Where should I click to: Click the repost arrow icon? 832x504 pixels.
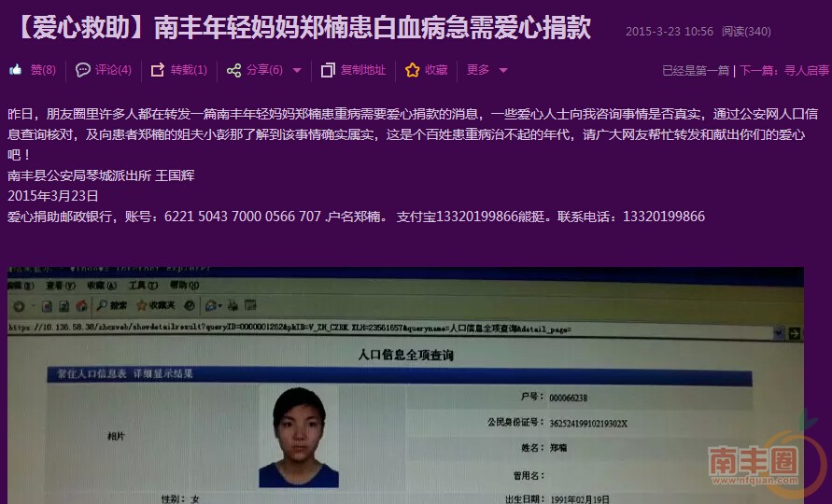click(158, 70)
